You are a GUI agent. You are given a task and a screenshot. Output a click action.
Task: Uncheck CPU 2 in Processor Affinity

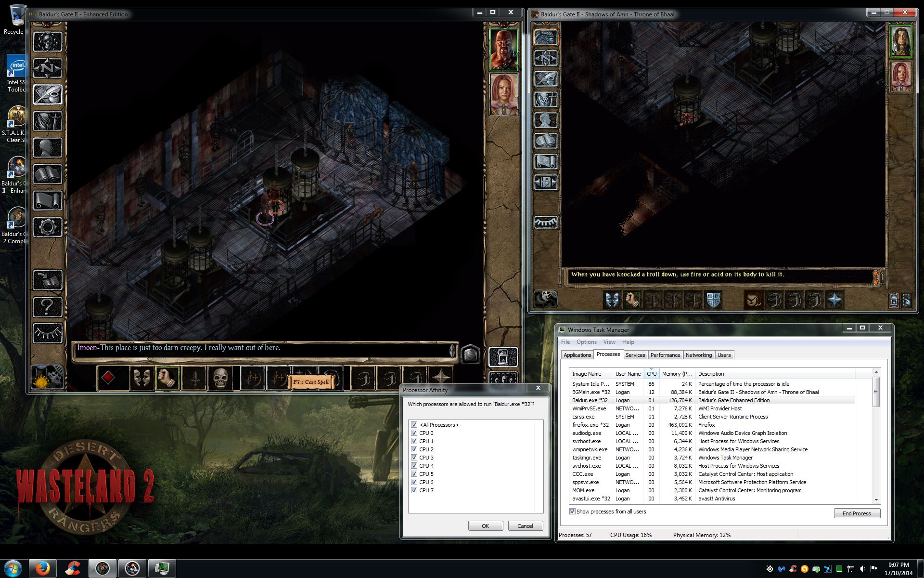(414, 449)
